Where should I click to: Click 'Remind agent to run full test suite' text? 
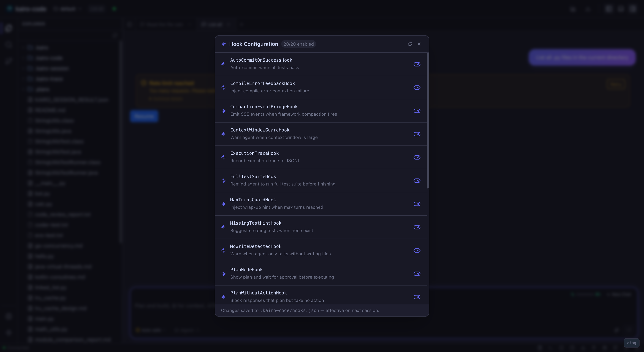coord(283,184)
